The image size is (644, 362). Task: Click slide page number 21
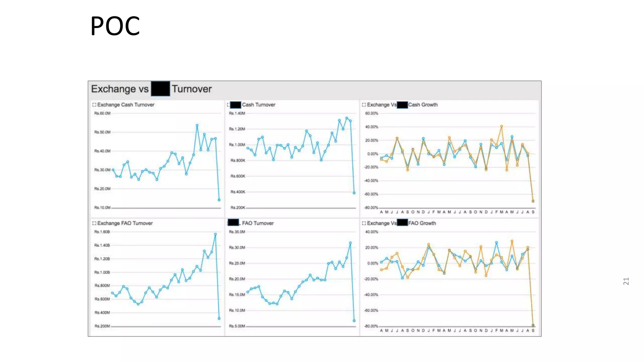pos(626,281)
